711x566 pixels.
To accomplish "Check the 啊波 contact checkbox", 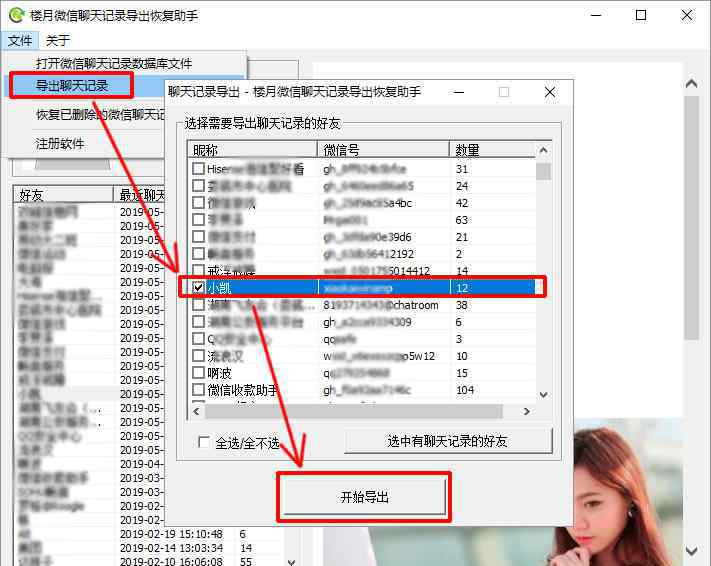I will pyautogui.click(x=199, y=373).
